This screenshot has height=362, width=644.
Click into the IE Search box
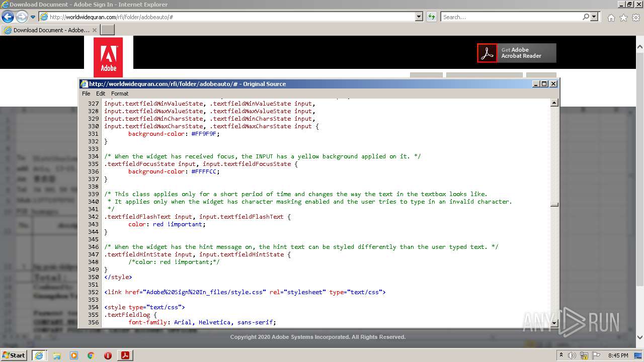coord(511,17)
